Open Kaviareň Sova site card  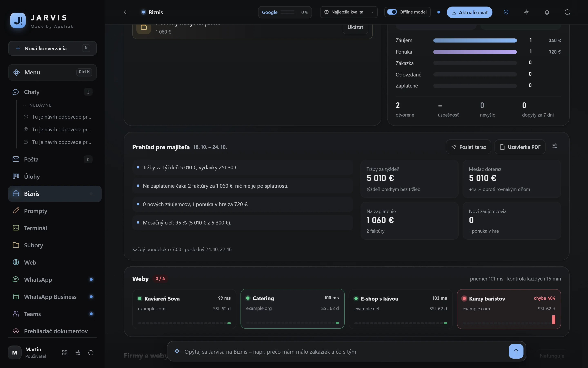coord(184,309)
